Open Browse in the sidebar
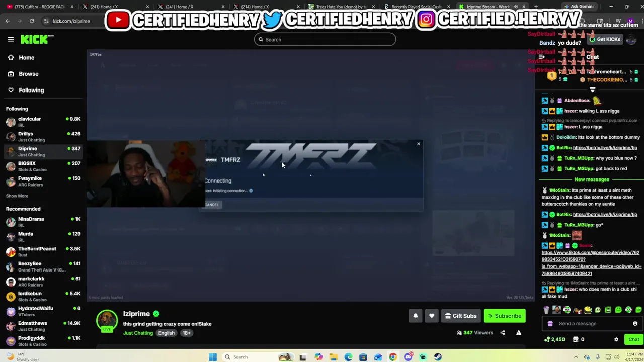 tap(23, 74)
